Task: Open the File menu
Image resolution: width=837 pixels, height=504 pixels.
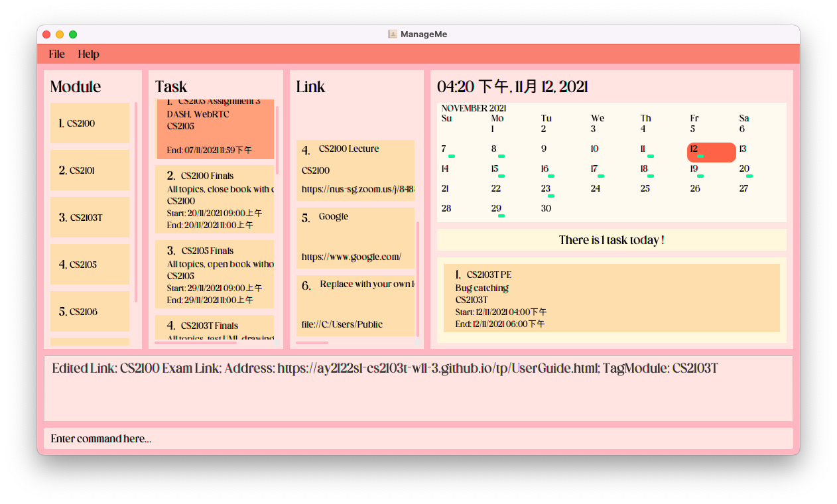Action: (x=56, y=54)
